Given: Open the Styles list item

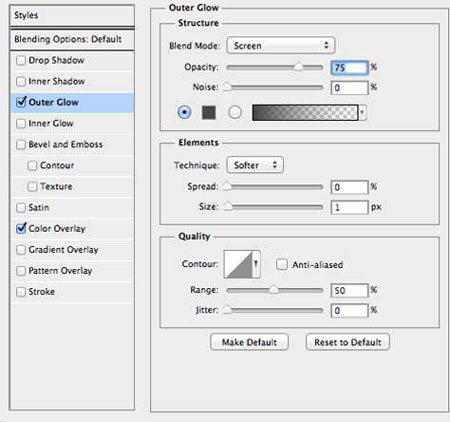Looking at the screenshot, I should pyautogui.click(x=72, y=15).
